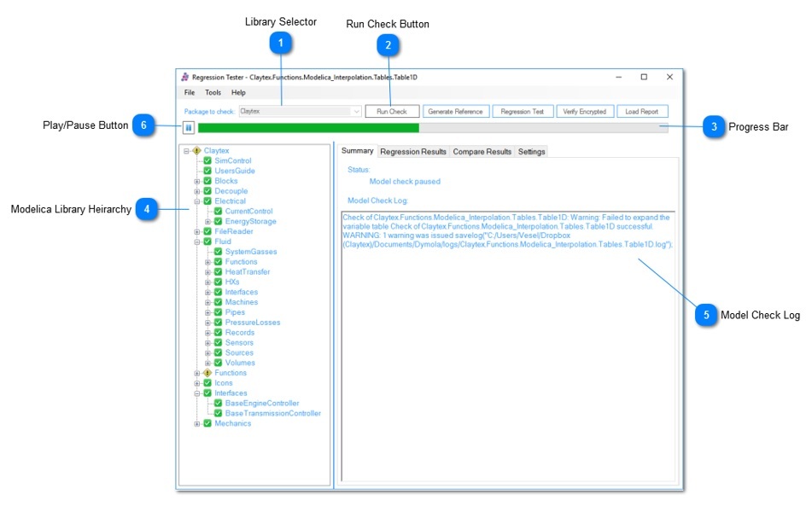This screenshot has height=506, width=812.
Task: Switch to the Summary tab
Action: (x=357, y=150)
